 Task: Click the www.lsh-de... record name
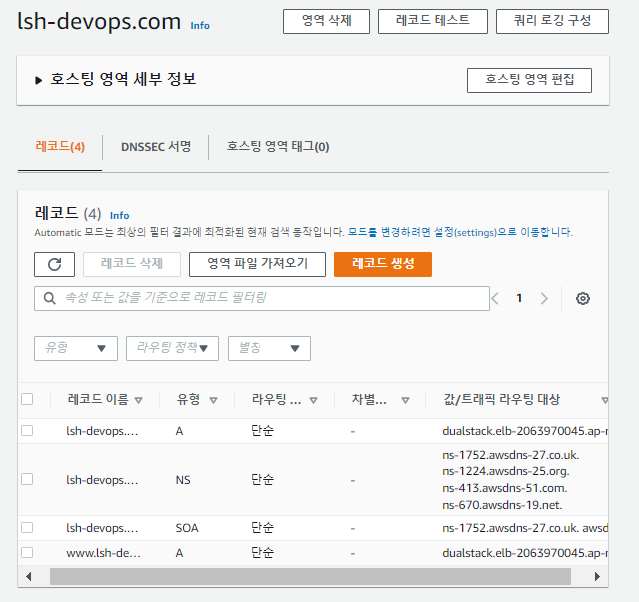click(x=104, y=553)
